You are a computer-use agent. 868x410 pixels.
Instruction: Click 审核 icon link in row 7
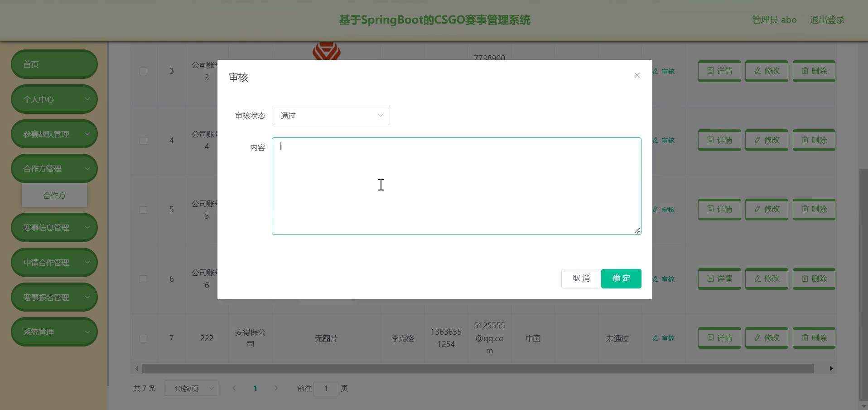[x=664, y=338]
